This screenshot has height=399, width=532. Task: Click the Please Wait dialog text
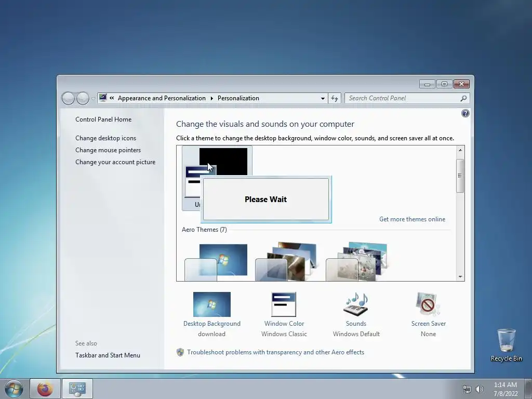pos(265,199)
